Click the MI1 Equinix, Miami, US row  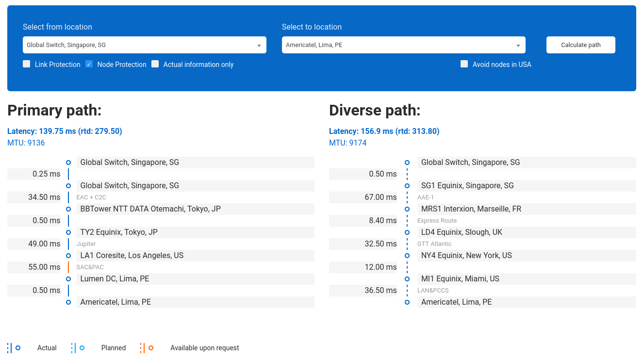click(x=526, y=279)
